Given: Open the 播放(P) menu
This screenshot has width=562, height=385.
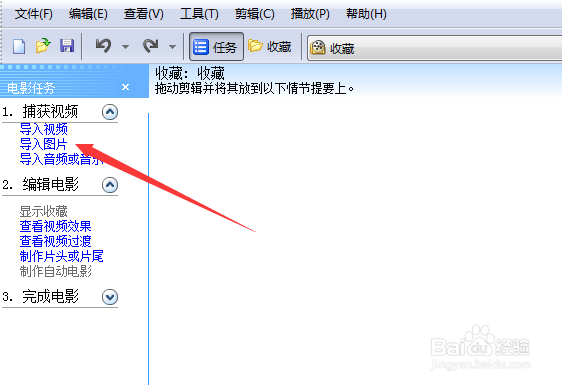Looking at the screenshot, I should click(310, 14).
